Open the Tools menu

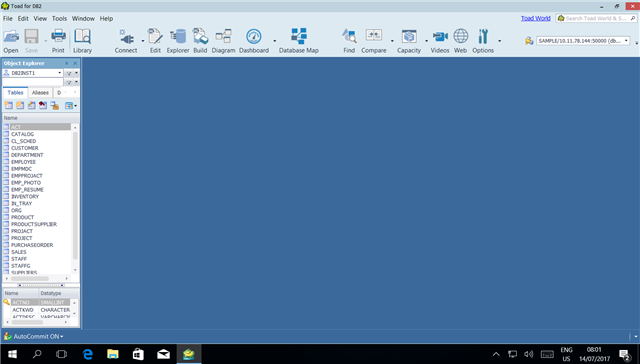tap(59, 18)
